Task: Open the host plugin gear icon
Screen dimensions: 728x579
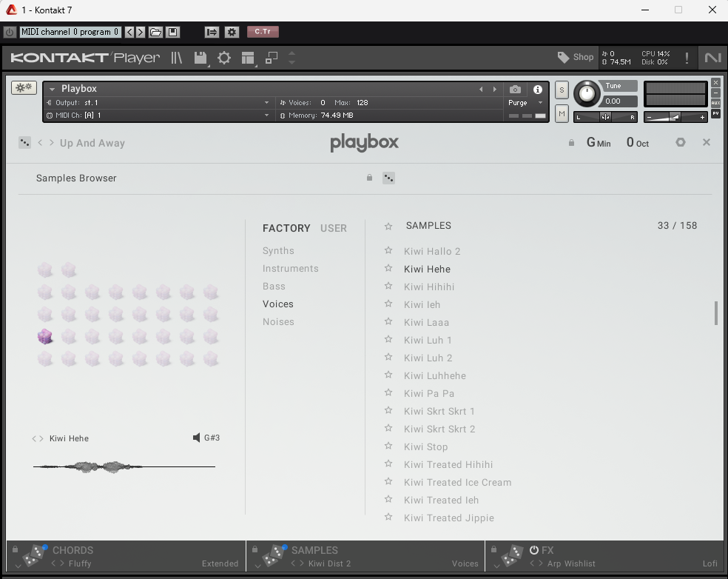Action: click(232, 32)
